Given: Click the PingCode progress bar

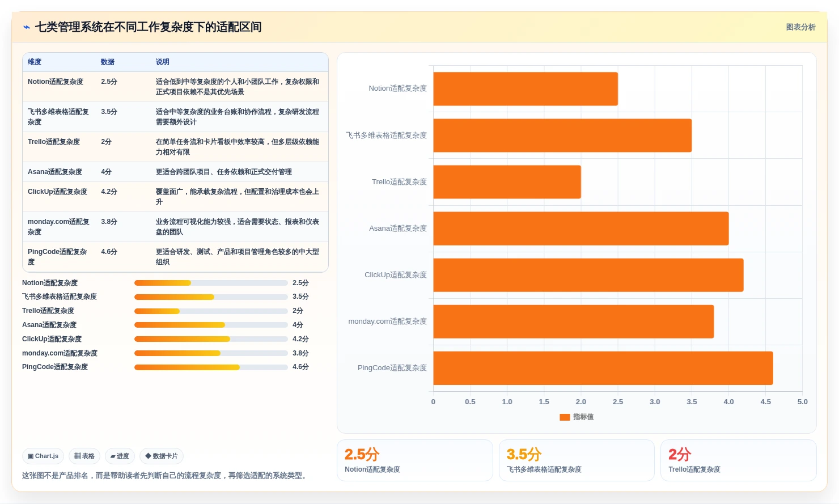Looking at the screenshot, I should (x=211, y=367).
